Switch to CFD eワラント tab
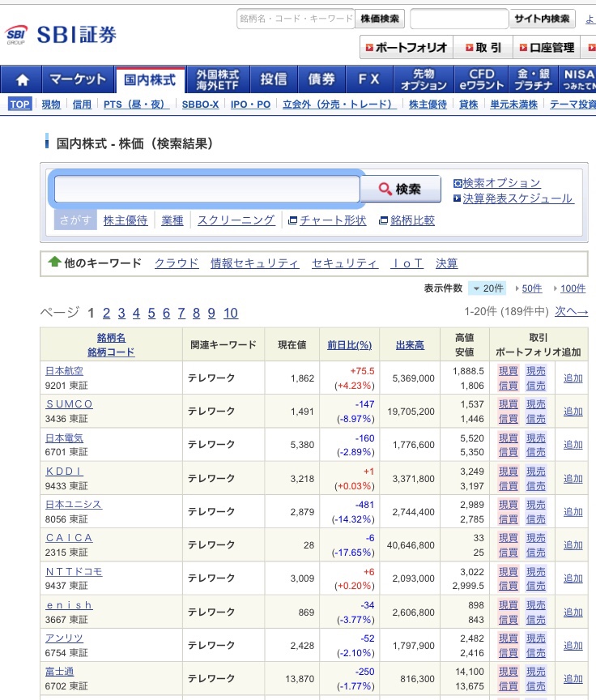The image size is (596, 700). point(481,79)
